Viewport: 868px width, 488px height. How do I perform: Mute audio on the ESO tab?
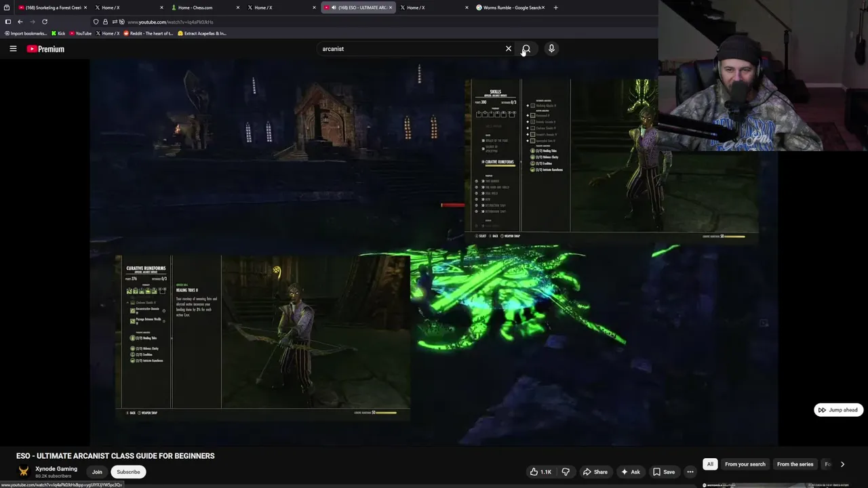tap(334, 7)
